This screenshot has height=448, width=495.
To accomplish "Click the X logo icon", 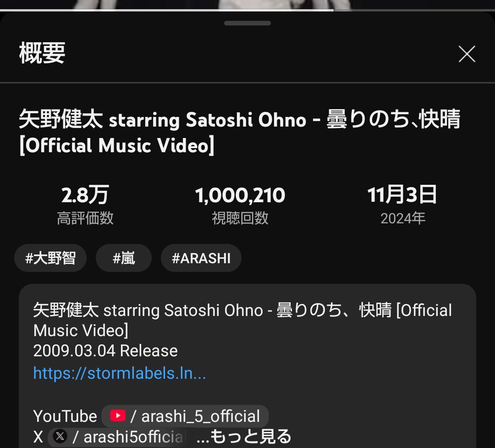I will pyautogui.click(x=60, y=437).
